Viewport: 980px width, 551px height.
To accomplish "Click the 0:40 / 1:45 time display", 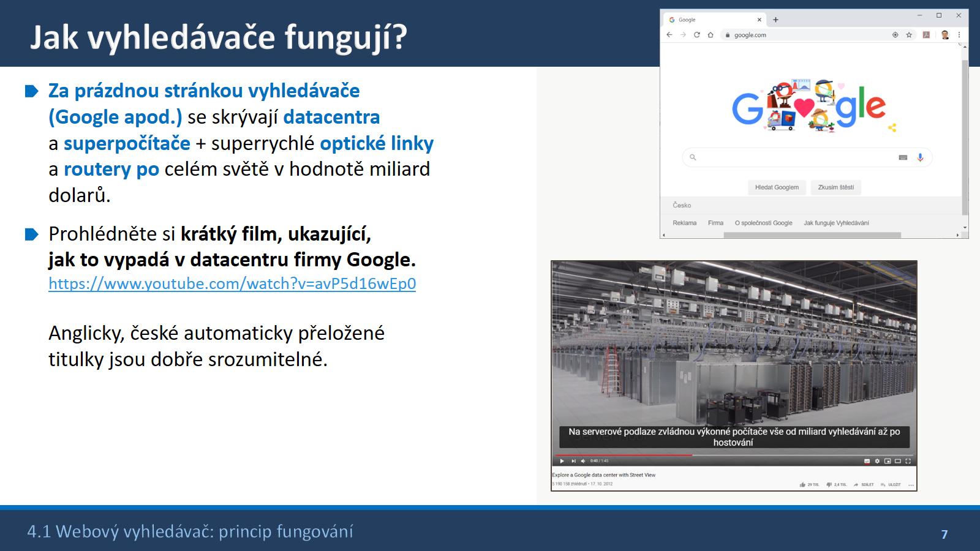I will pos(599,461).
